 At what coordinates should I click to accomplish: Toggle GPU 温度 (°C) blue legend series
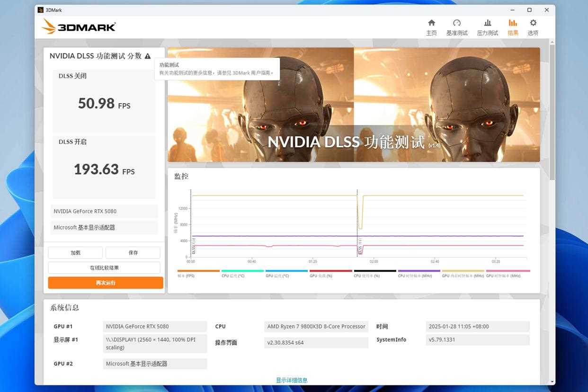tap(286, 271)
